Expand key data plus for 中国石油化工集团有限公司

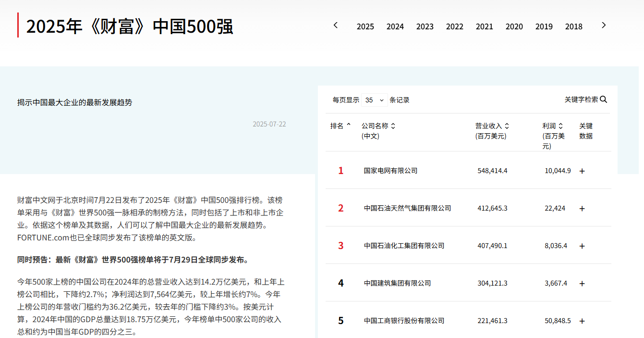tap(582, 246)
